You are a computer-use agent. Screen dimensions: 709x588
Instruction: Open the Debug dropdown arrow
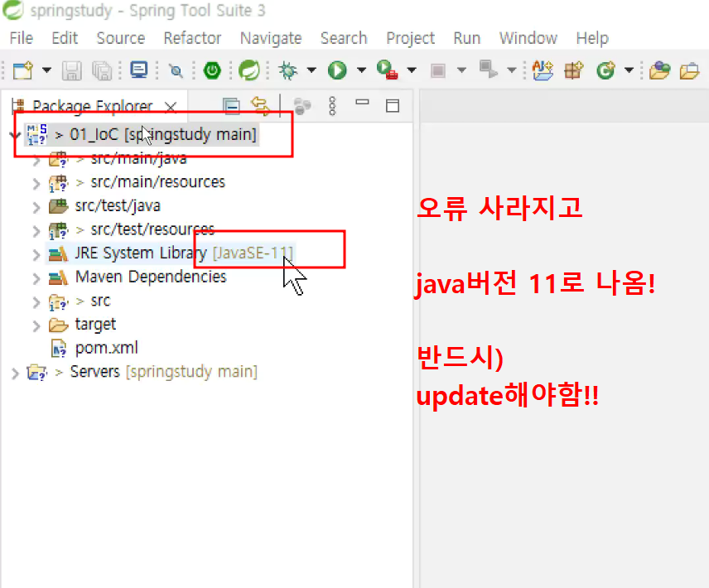click(x=311, y=70)
